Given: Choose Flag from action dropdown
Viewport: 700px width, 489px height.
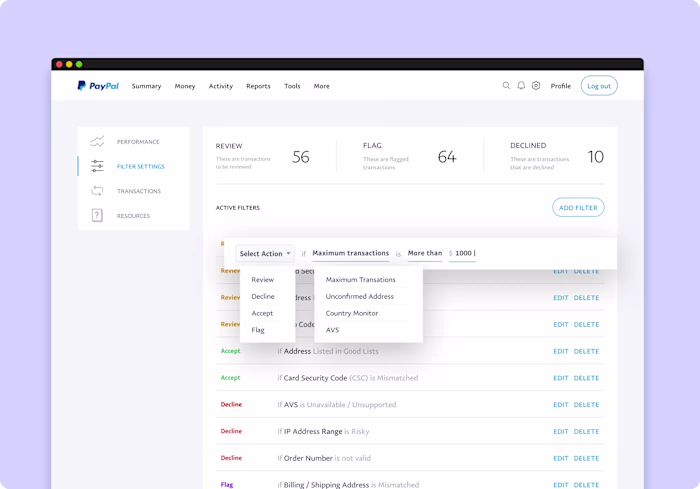Looking at the screenshot, I should click(x=258, y=330).
